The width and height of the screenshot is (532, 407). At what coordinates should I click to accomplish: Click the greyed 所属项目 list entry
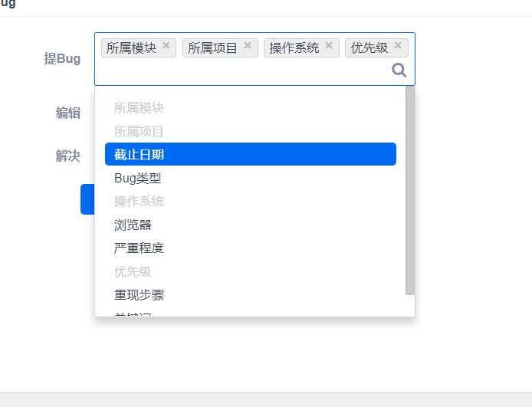tap(139, 131)
